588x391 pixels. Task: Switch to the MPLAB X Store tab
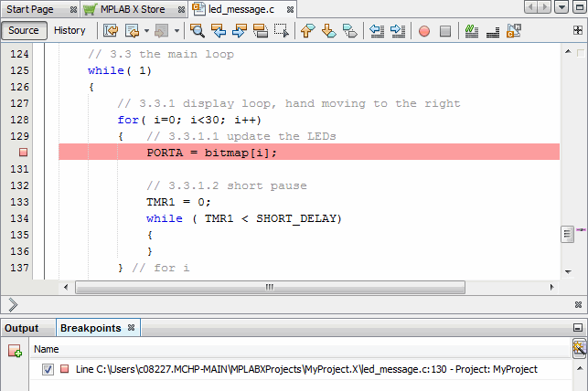136,8
